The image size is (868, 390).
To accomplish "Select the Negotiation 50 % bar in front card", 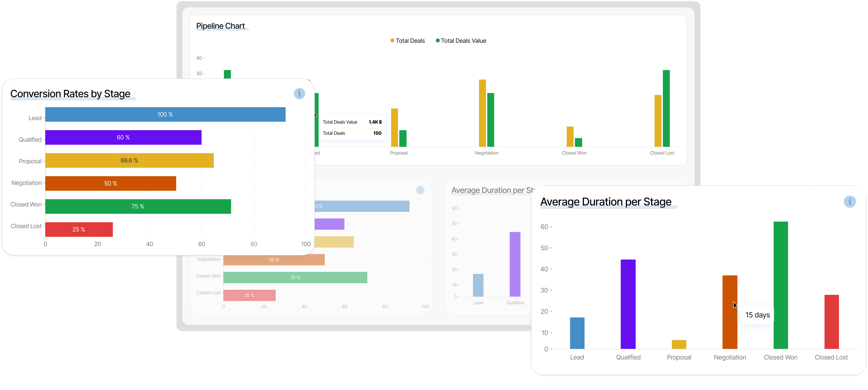I will point(111,183).
